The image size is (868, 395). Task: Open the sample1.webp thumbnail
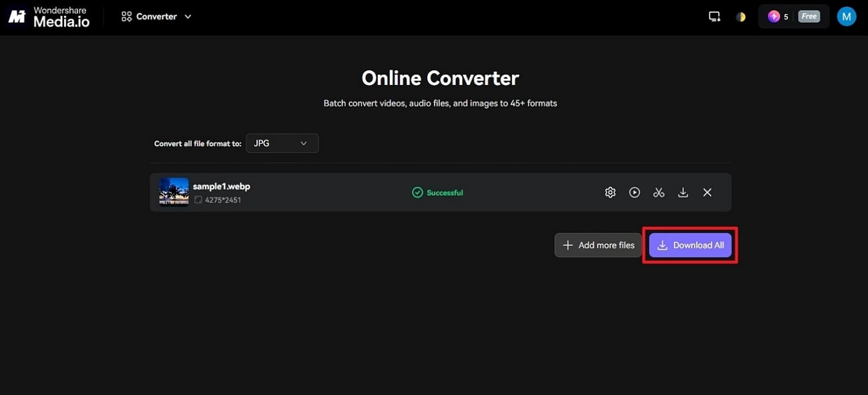[174, 192]
